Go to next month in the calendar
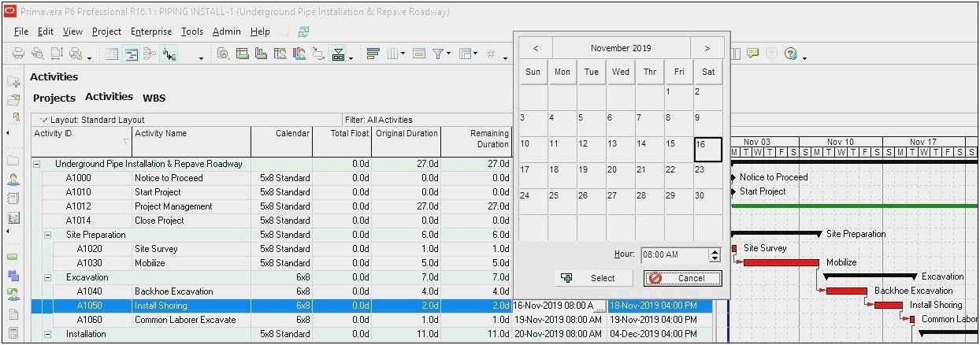The width and height of the screenshot is (980, 345). point(707,48)
